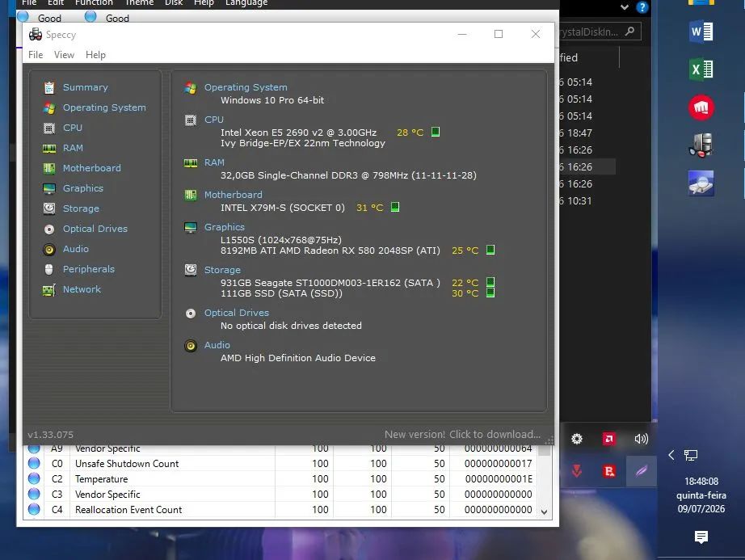Viewport: 745px width, 560px height.
Task: Open the Speccy Help menu
Action: [x=95, y=55]
